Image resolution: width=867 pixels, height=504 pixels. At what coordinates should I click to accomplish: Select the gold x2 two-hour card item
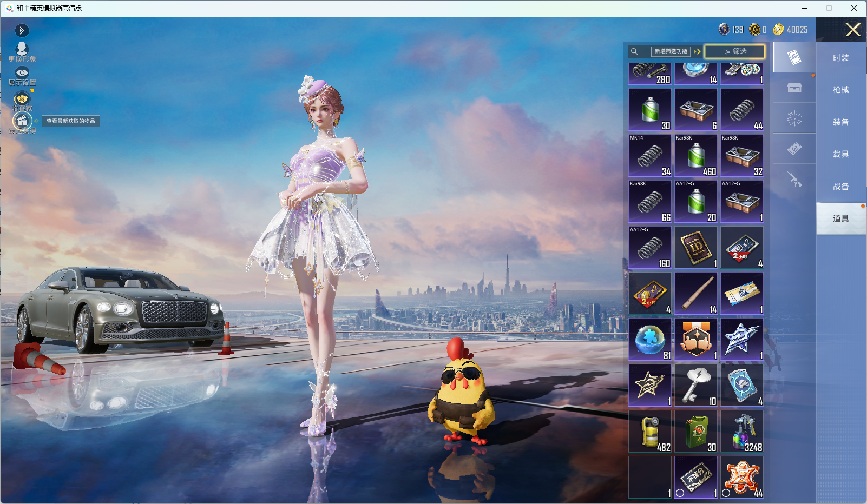(650, 294)
